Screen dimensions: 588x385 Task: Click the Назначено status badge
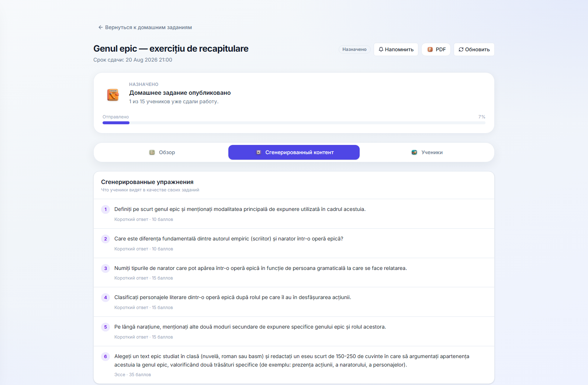click(x=354, y=49)
